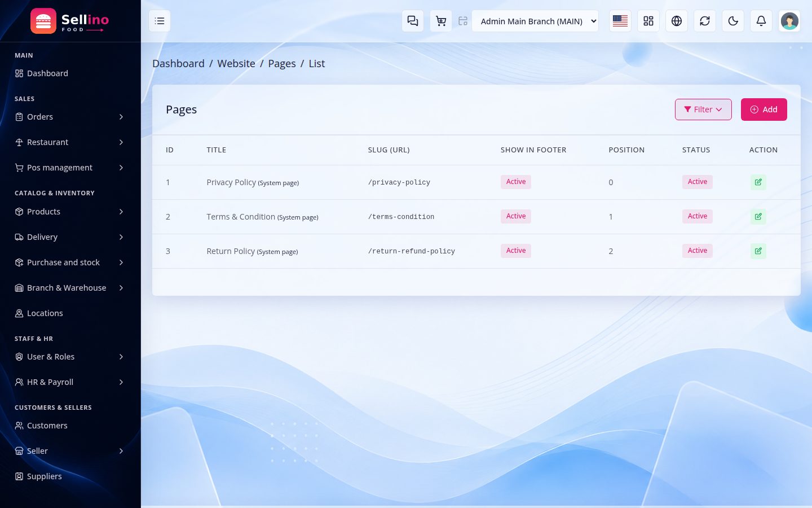
Task: Expand the Products menu
Action: point(70,212)
